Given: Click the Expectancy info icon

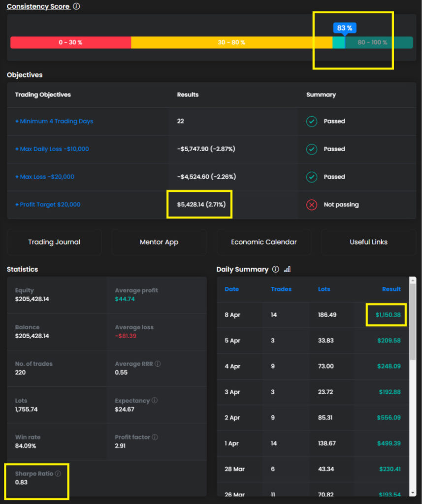Looking at the screenshot, I should (x=155, y=401).
